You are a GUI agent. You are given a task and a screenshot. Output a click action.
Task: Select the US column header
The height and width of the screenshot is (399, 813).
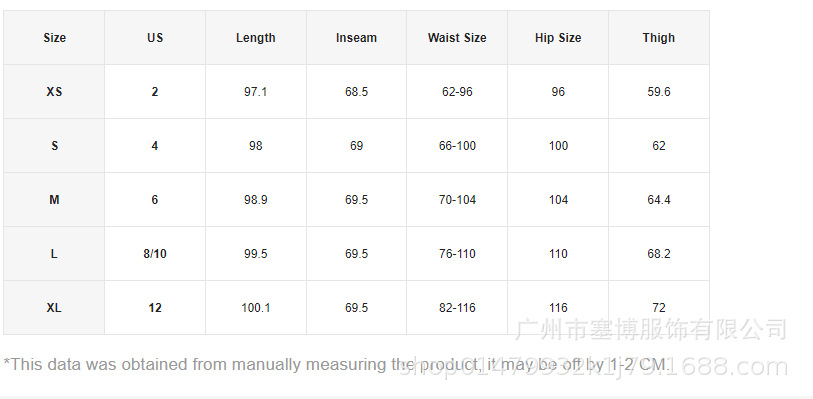pos(155,38)
